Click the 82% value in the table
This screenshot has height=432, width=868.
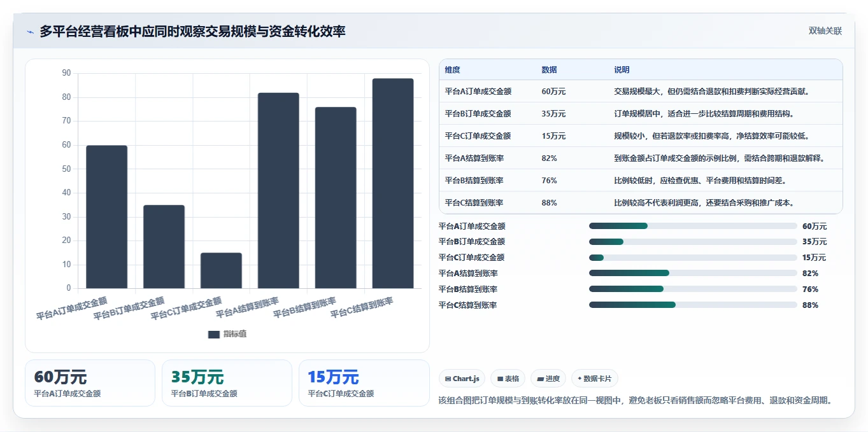[549, 158]
